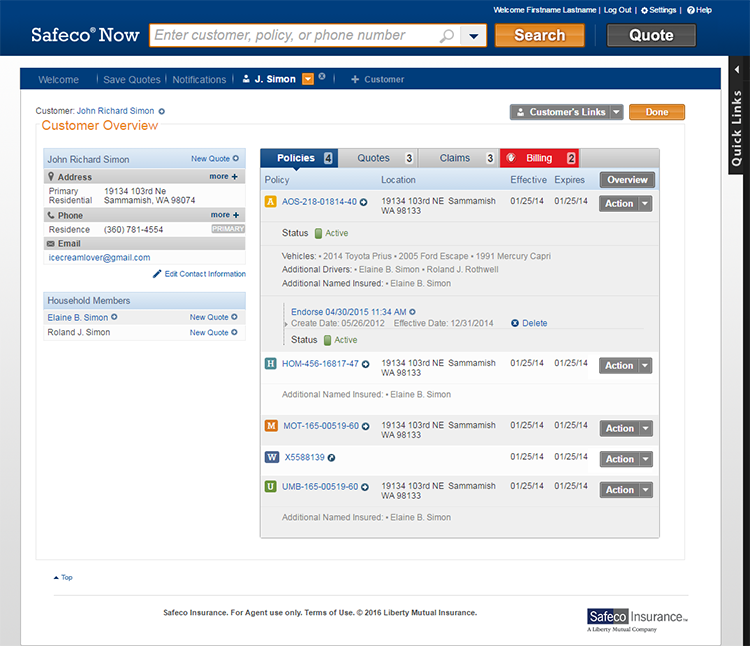Click the orange Done button
This screenshot has width=750, height=646.
tap(657, 112)
